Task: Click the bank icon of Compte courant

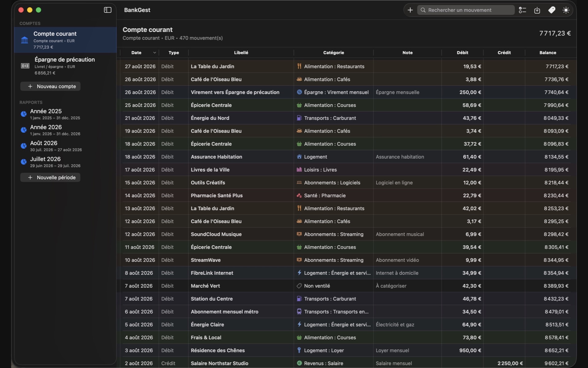Action: (x=24, y=40)
